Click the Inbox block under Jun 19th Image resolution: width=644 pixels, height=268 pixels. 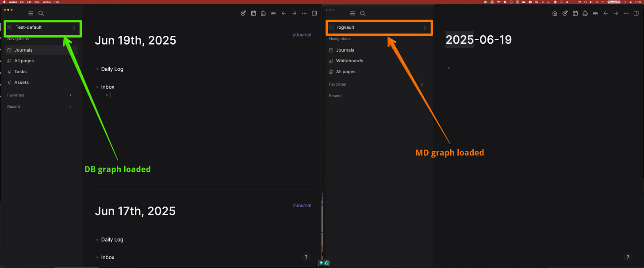[108, 87]
